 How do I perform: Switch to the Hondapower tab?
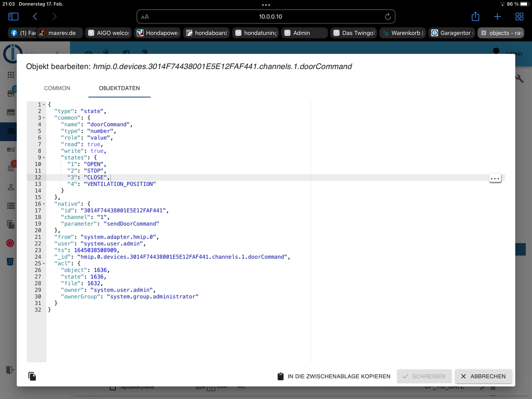(158, 33)
